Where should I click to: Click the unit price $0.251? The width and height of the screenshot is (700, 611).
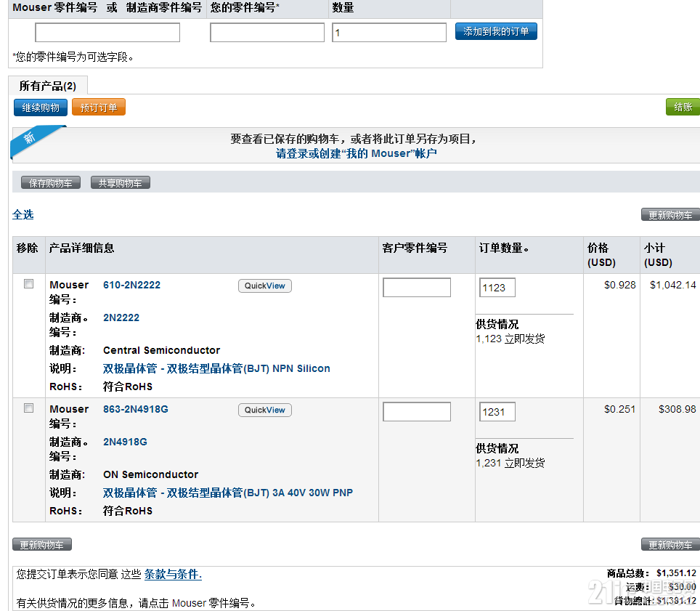pos(619,409)
